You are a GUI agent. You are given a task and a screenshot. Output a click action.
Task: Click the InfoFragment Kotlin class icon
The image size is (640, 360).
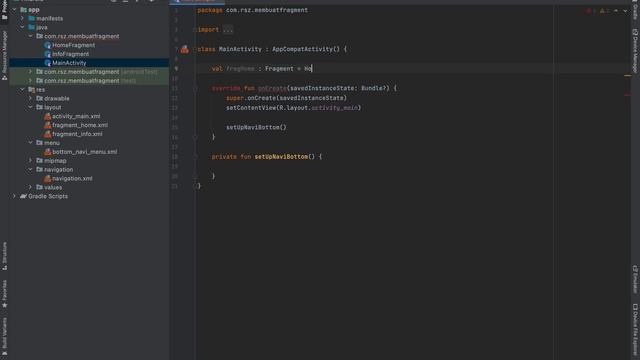point(47,54)
